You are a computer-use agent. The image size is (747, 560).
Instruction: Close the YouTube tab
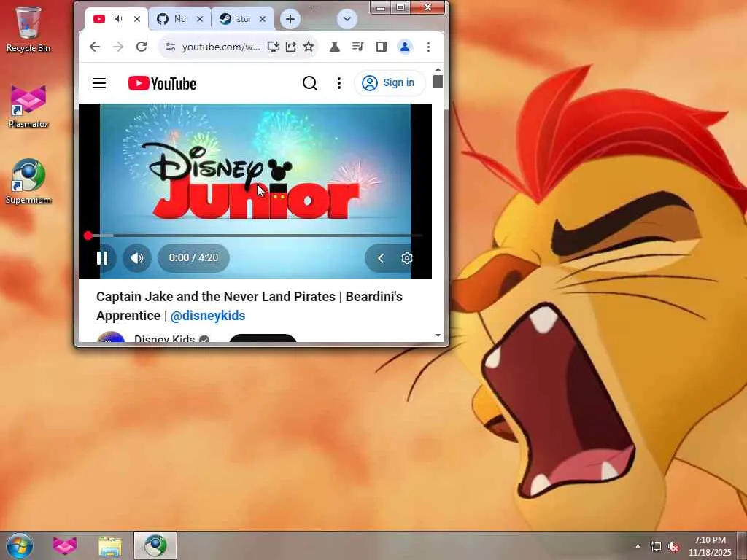137,19
